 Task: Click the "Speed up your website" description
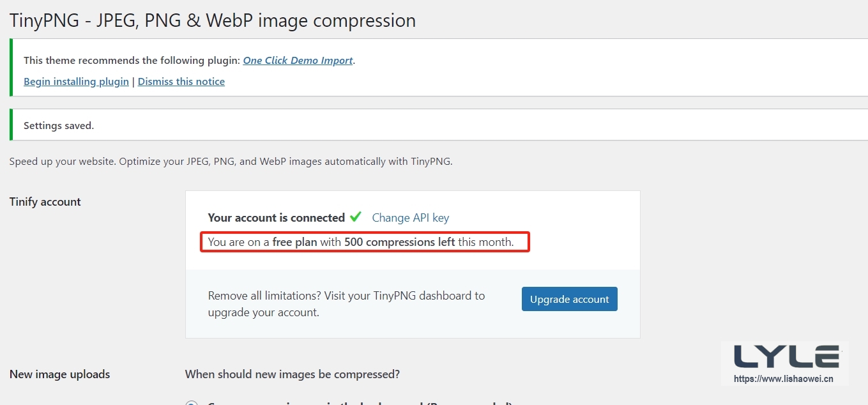[231, 162]
